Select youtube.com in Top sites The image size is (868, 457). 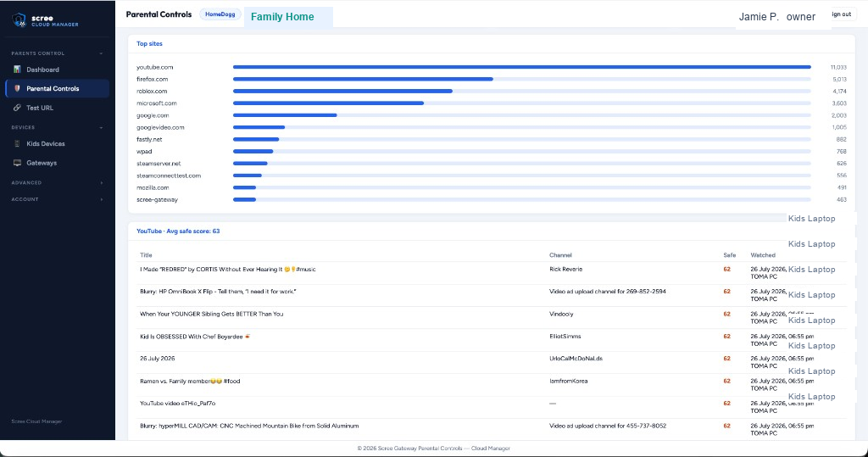(155, 67)
